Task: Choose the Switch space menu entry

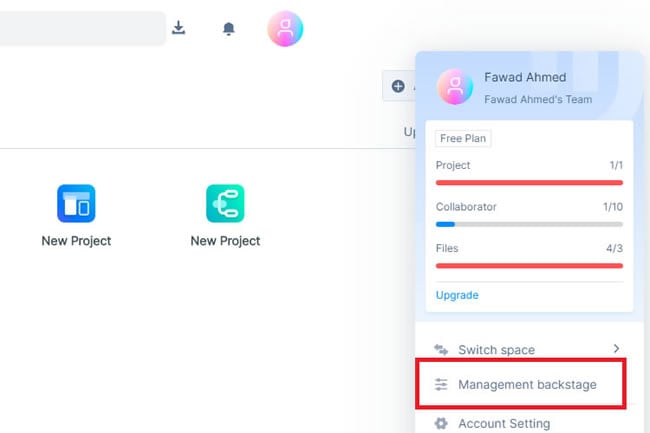Action: coord(496,350)
